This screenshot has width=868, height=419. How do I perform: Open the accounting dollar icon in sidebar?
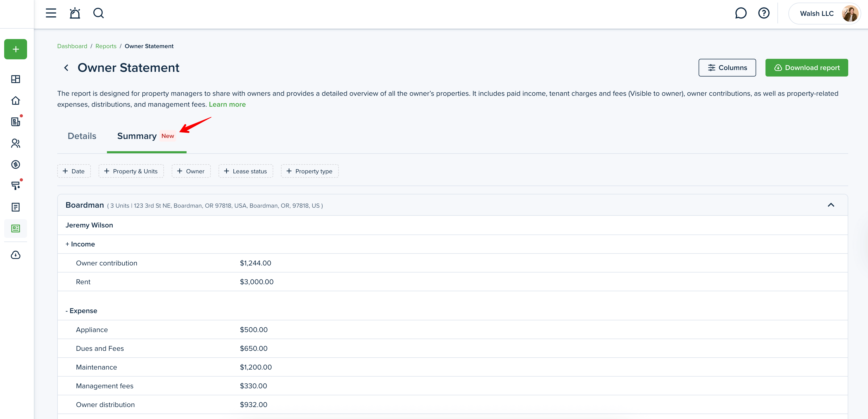pos(16,164)
